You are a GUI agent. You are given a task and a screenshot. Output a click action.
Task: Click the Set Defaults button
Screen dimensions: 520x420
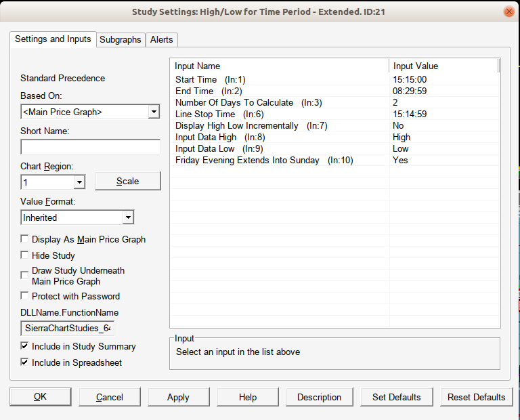pyautogui.click(x=397, y=397)
